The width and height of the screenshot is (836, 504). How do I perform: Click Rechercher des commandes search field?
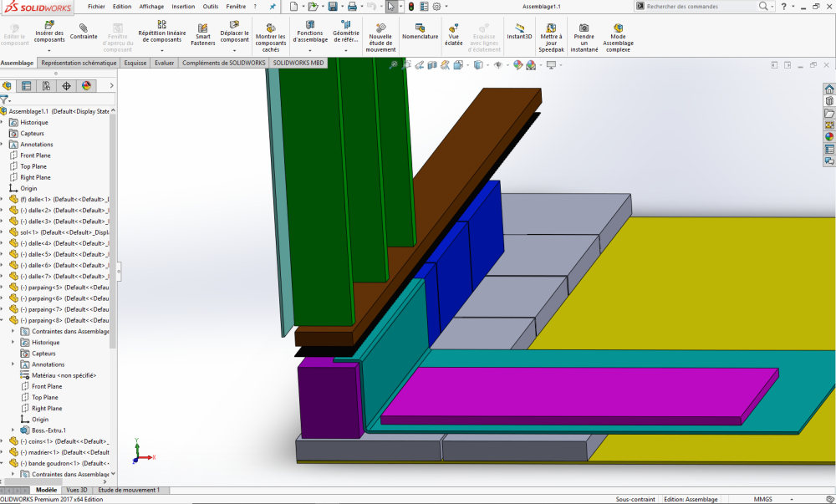700,7
